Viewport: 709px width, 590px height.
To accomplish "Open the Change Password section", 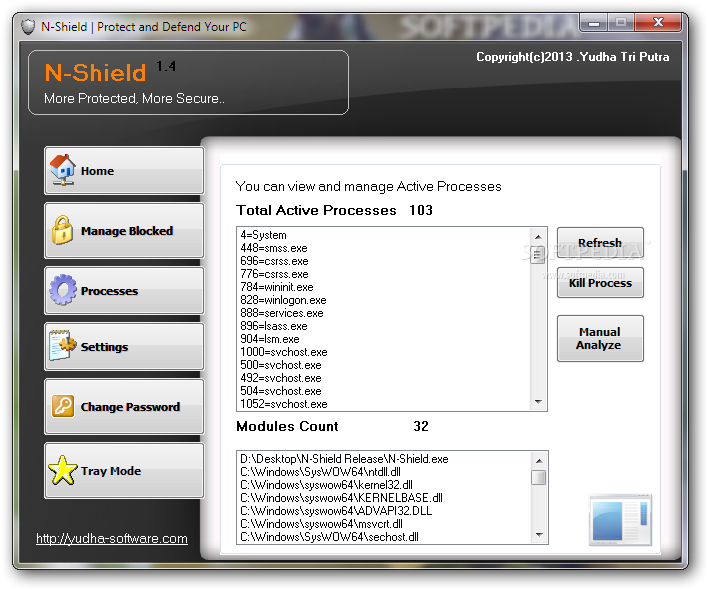I will click(124, 406).
